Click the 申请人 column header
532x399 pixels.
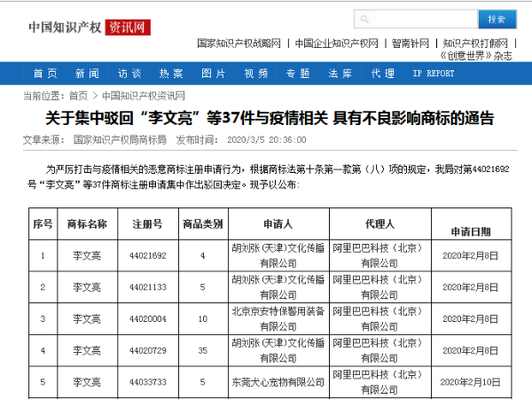(278, 224)
